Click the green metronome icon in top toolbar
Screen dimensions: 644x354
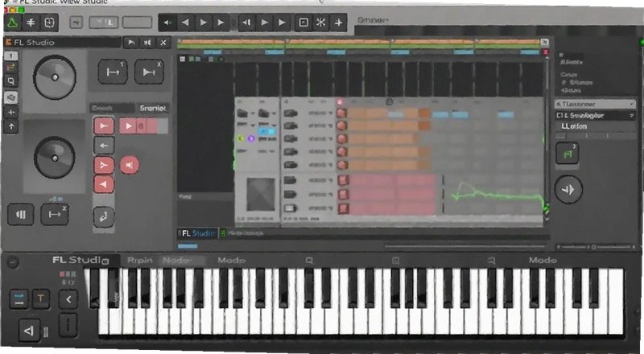[x=13, y=23]
